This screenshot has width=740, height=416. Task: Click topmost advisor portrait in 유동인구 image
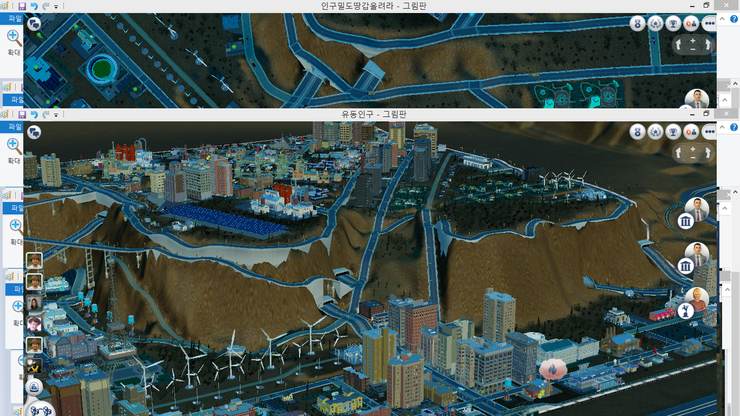tap(697, 209)
